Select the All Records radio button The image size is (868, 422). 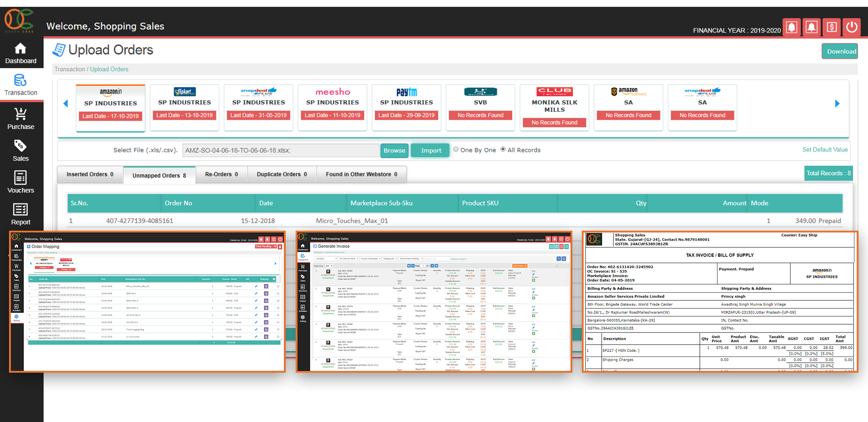(503, 150)
